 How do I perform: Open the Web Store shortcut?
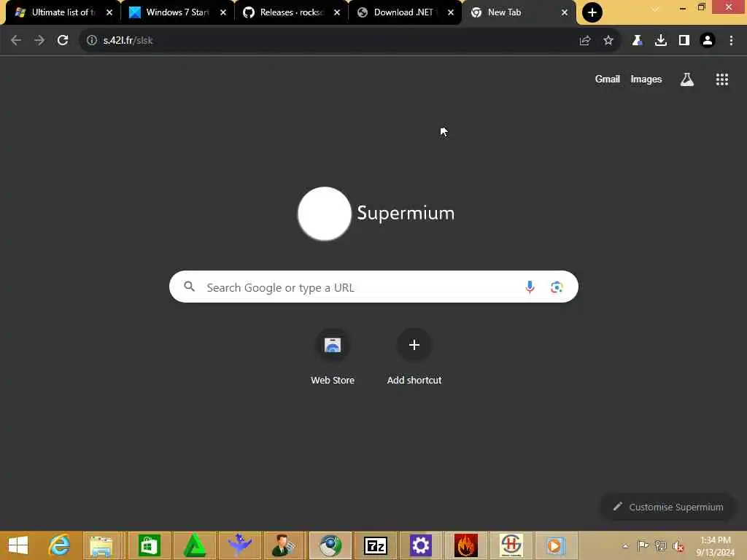click(333, 357)
